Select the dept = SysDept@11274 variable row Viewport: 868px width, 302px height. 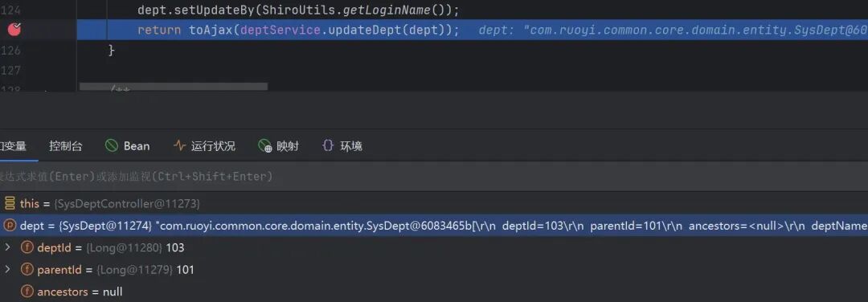[434, 226]
